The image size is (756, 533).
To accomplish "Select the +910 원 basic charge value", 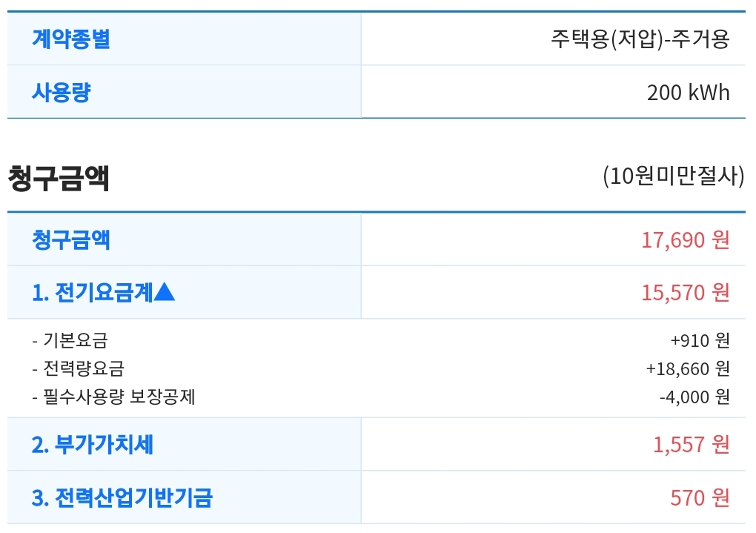I will (x=700, y=340).
